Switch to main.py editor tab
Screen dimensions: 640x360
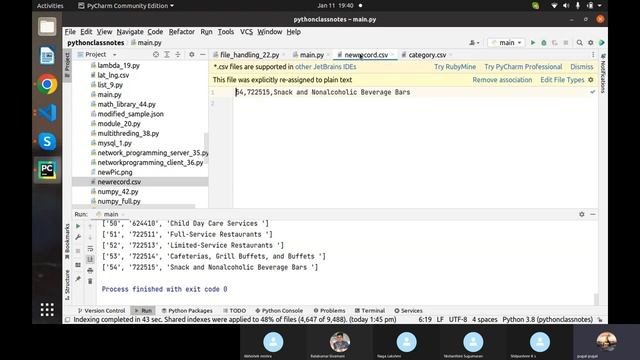coord(311,55)
